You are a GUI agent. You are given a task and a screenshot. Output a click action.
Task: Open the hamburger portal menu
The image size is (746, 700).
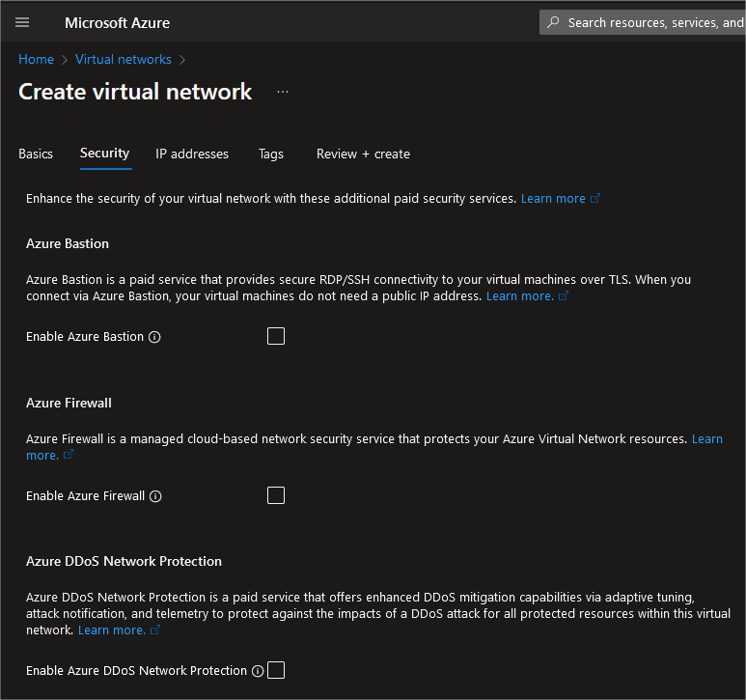coord(22,22)
